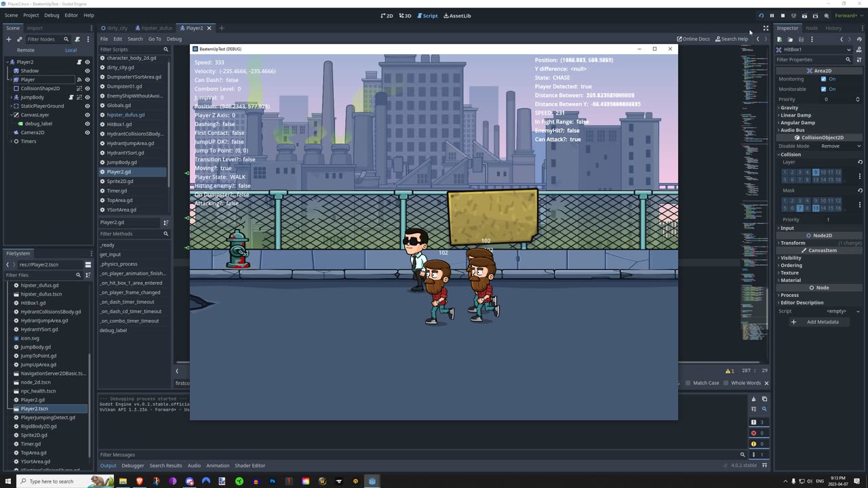Viewport: 868px width, 488px height.
Task: Open the Project menu
Action: point(31,15)
